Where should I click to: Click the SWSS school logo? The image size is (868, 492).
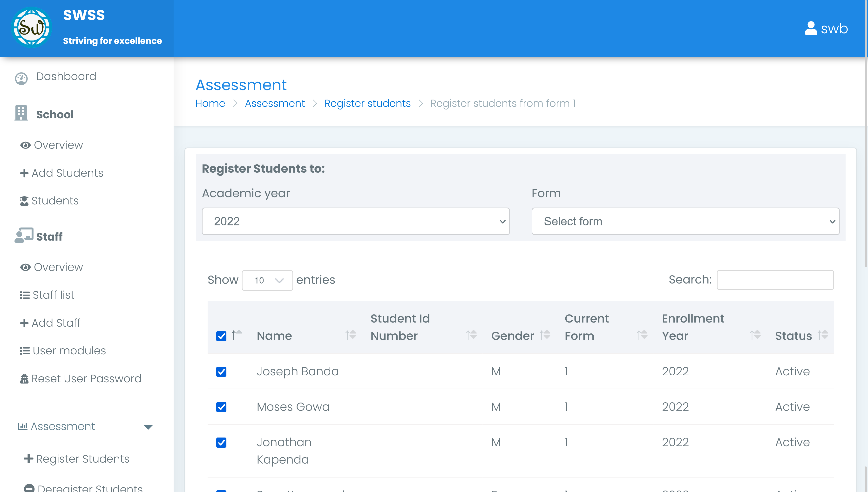click(31, 28)
